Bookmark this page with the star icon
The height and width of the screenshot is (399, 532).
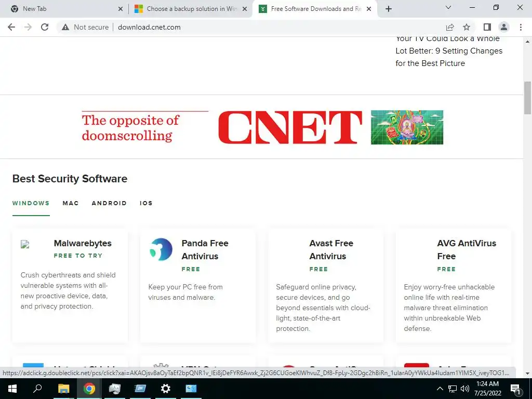click(x=467, y=27)
